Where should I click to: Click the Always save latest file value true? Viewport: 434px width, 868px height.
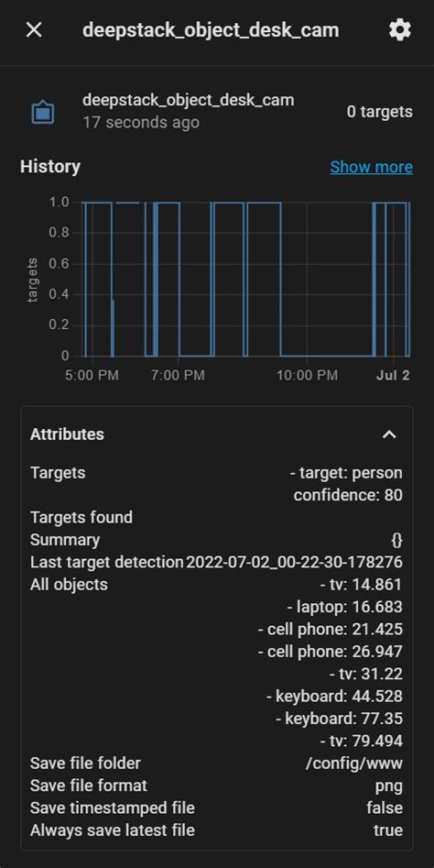pyautogui.click(x=388, y=830)
